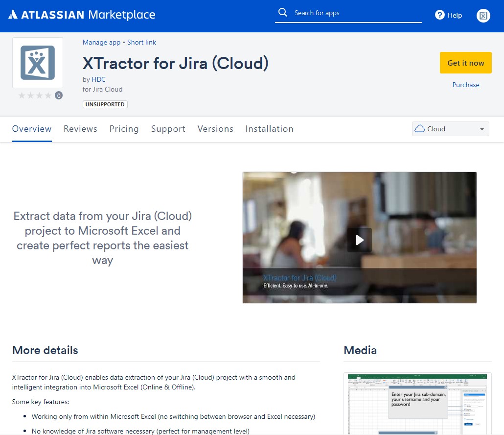
Task: Click the Media heading
Action: (360, 350)
